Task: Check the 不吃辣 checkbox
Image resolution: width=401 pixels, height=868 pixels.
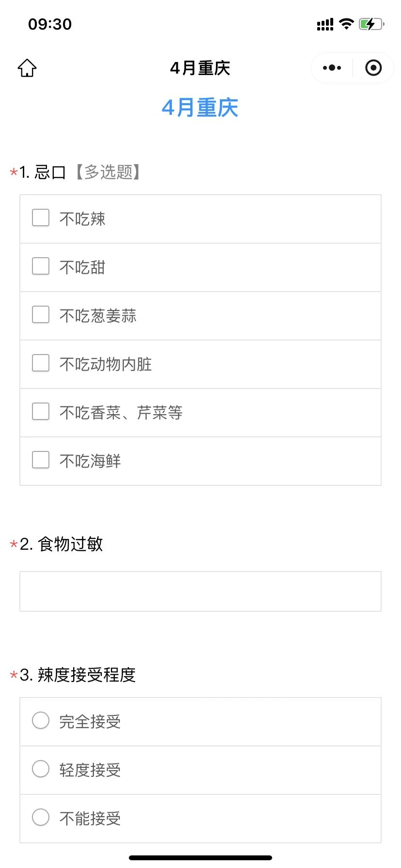Action: pyautogui.click(x=41, y=218)
